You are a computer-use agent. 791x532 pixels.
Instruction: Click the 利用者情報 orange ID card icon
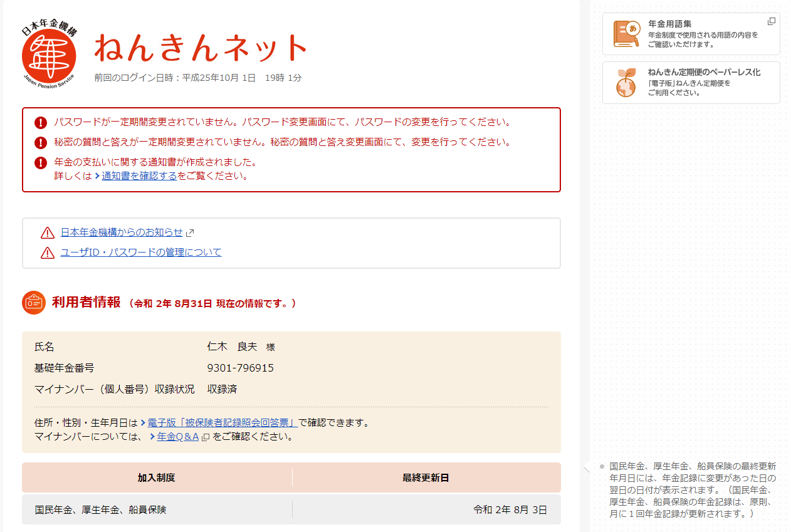33,303
